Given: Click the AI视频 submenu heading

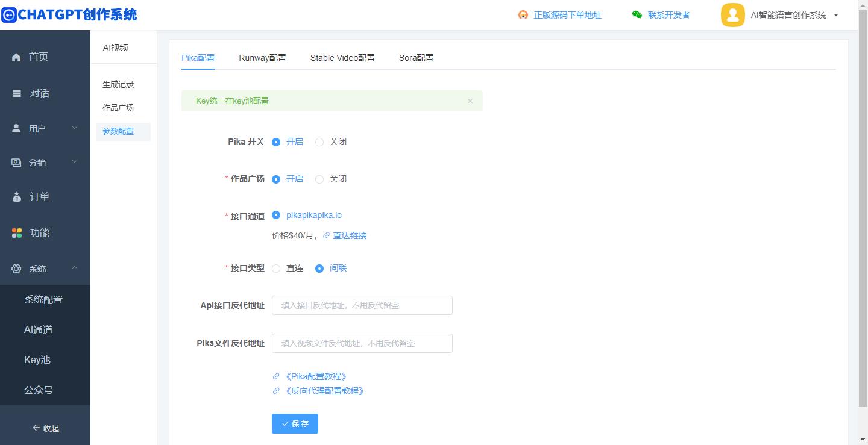Looking at the screenshot, I should tap(115, 48).
